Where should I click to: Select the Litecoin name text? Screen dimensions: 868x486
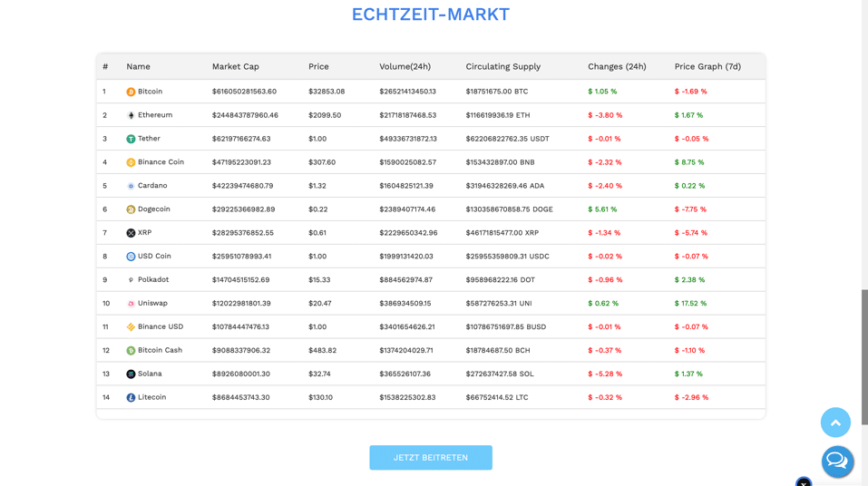[151, 397]
